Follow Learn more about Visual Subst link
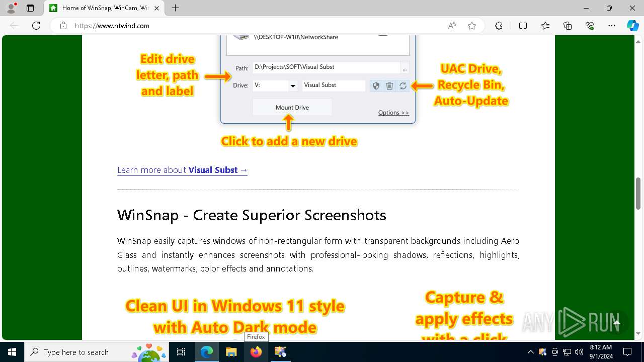Screen dimensions: 644x362 (182, 170)
